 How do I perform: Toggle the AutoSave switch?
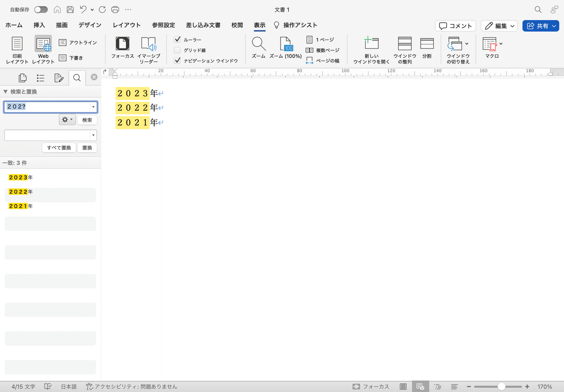40,9
